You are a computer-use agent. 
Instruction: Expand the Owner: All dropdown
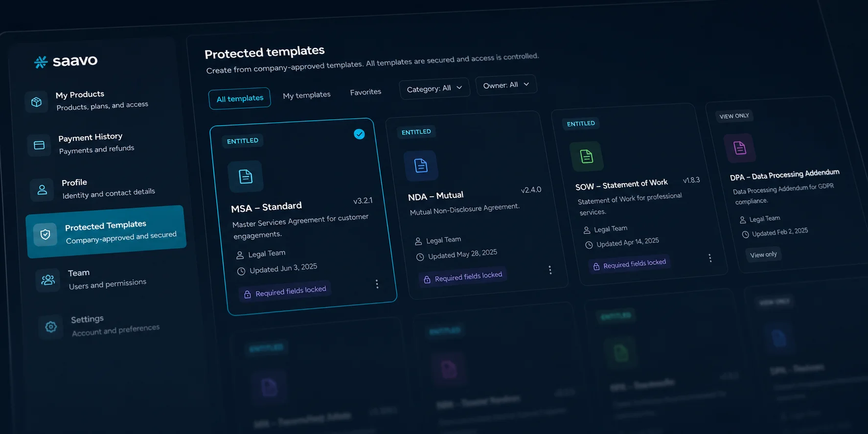click(x=506, y=85)
